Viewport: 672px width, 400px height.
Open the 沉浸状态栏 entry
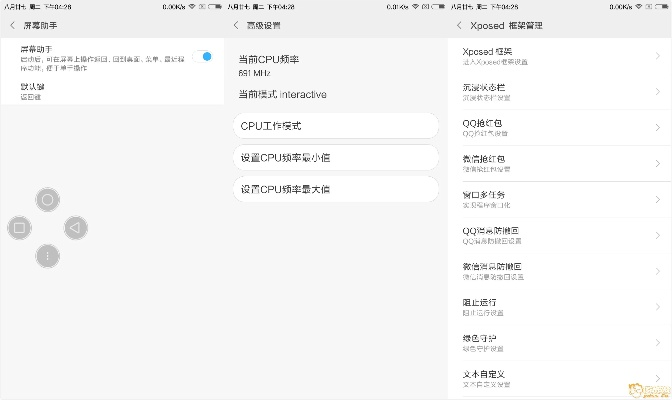tap(559, 92)
